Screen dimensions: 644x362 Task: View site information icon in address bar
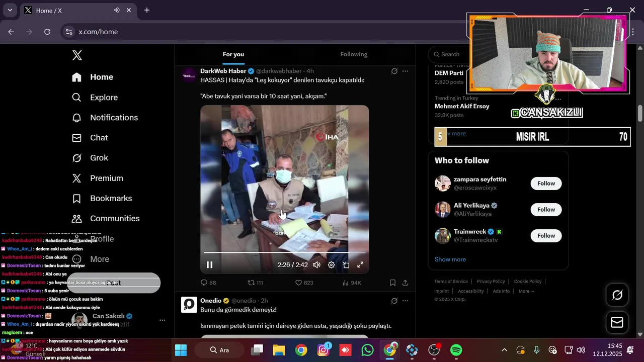[69, 32]
